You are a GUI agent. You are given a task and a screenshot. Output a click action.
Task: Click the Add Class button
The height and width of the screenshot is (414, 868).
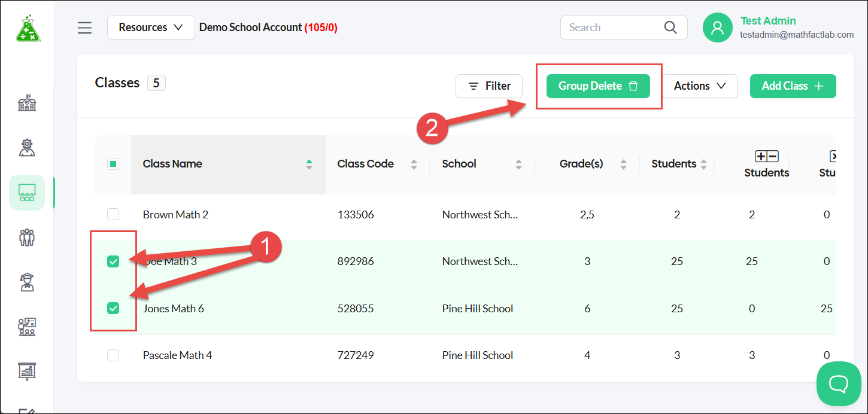(793, 86)
